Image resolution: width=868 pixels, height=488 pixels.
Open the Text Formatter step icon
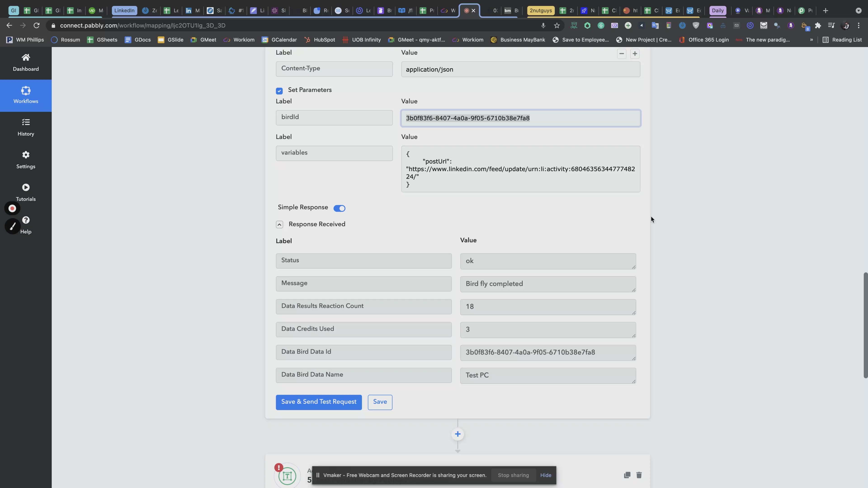[287, 476]
